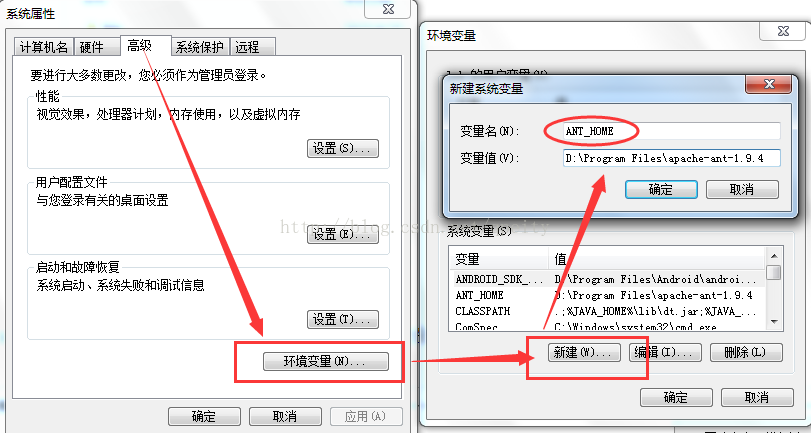Viewport: 811px width, 433px height.
Task: Select the CLASSPATH row in variables list
Action: (x=607, y=311)
